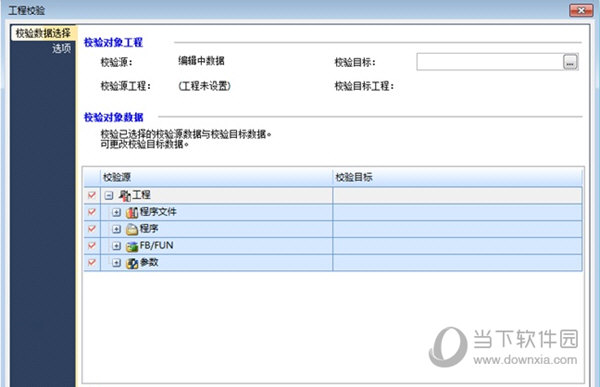Uncheck the 工程 row checkbox
The image size is (600, 387).
click(92, 195)
